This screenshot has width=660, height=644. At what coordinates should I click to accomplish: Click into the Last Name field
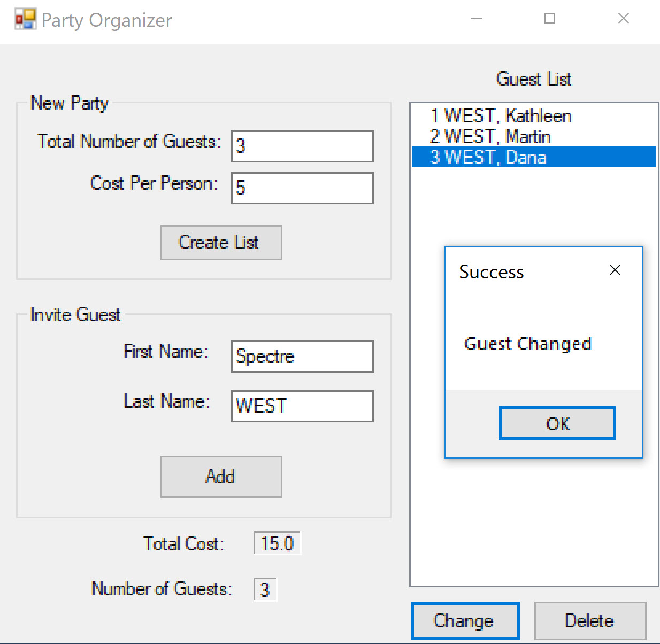tap(302, 406)
